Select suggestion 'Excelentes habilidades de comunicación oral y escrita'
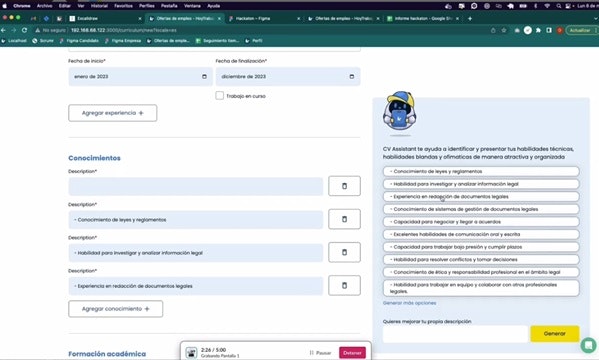This screenshot has width=599, height=360. [481, 234]
